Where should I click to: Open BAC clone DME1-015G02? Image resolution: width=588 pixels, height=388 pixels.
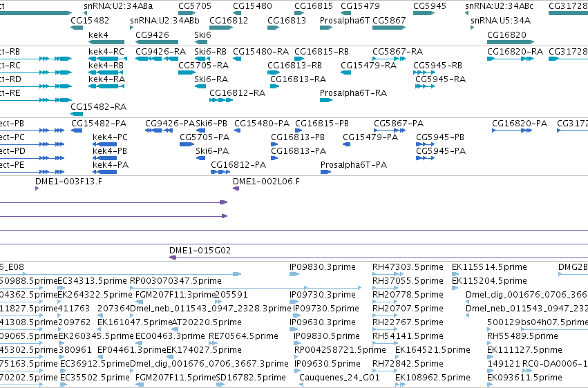tap(200, 250)
